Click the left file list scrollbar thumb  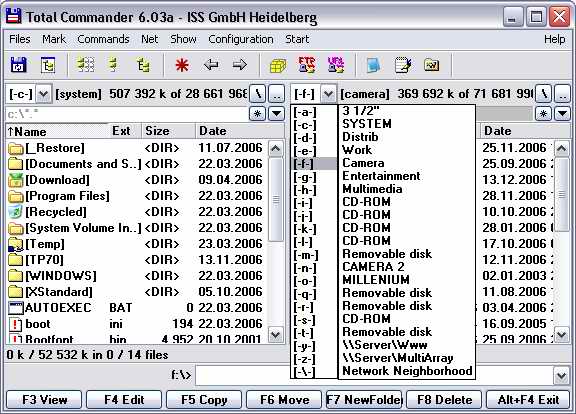[276, 199]
